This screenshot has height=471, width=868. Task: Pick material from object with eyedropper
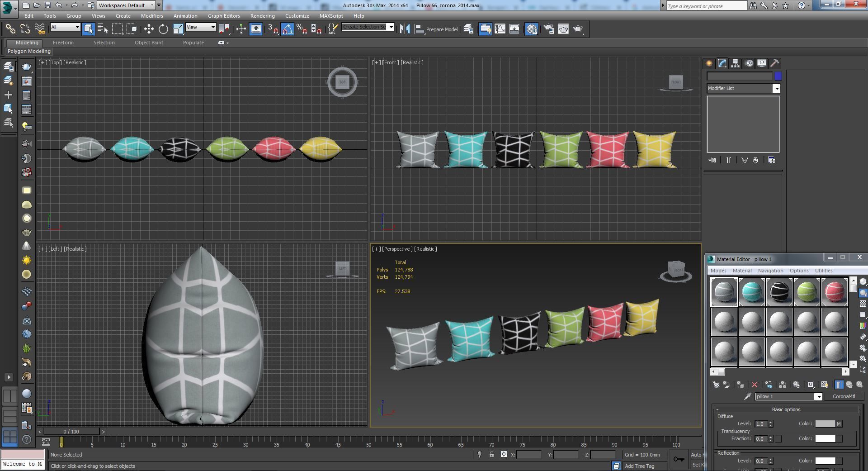[x=748, y=396]
